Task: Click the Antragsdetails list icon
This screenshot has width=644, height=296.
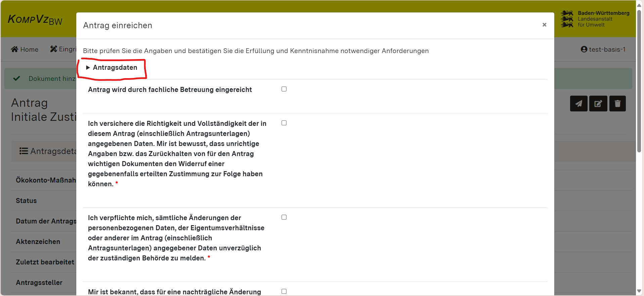Action: point(24,151)
